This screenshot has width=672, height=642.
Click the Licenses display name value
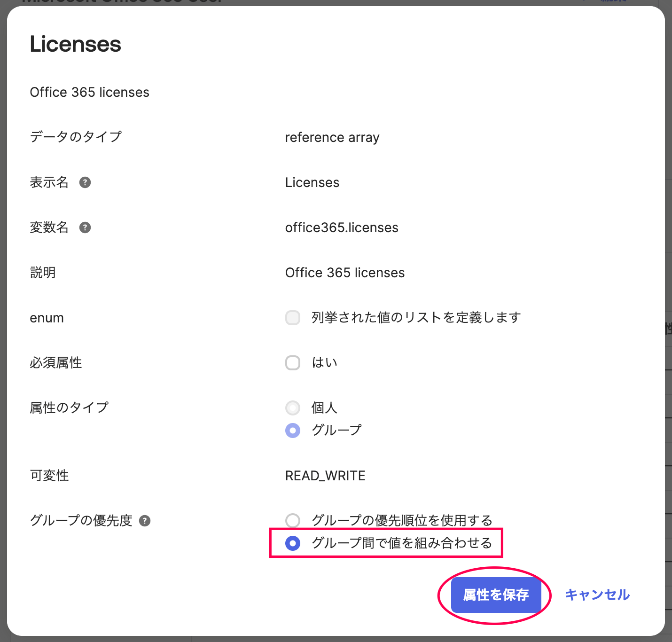(312, 182)
